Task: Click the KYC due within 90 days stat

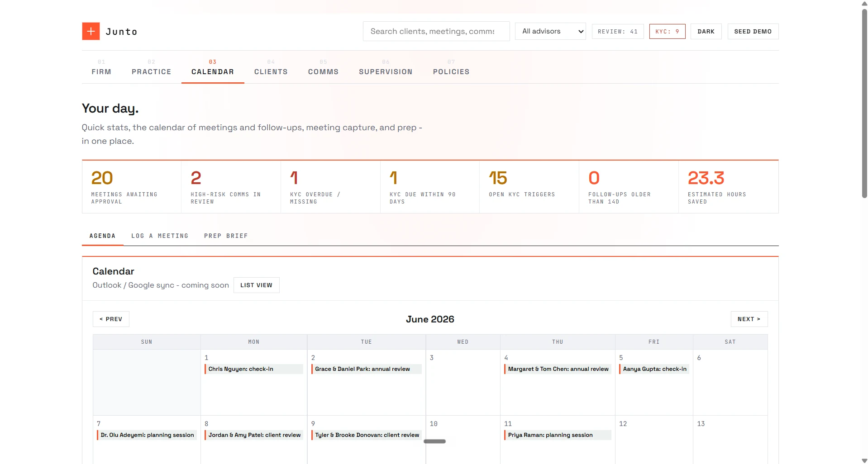Action: (430, 187)
